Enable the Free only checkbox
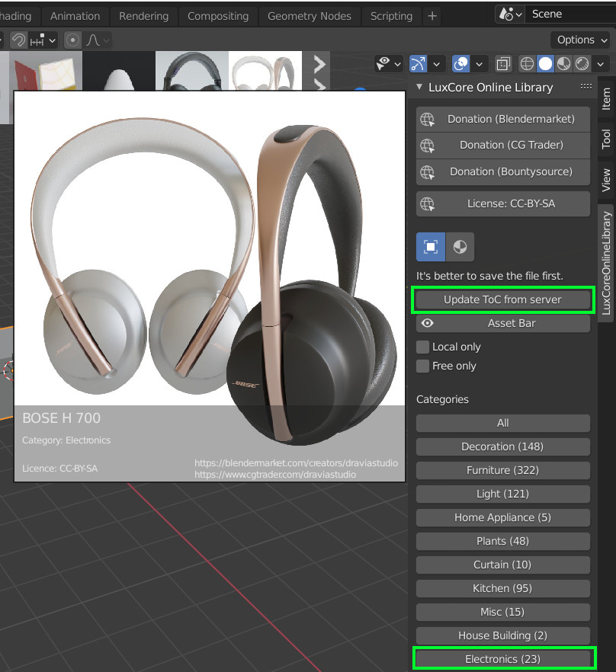Viewport: 616px width, 672px height. pos(423,366)
